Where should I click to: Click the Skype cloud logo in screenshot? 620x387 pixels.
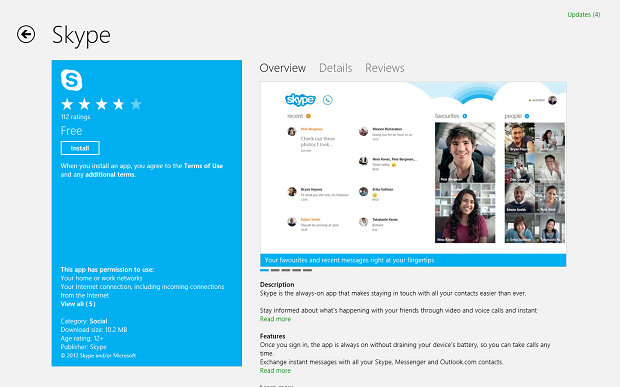click(300, 100)
